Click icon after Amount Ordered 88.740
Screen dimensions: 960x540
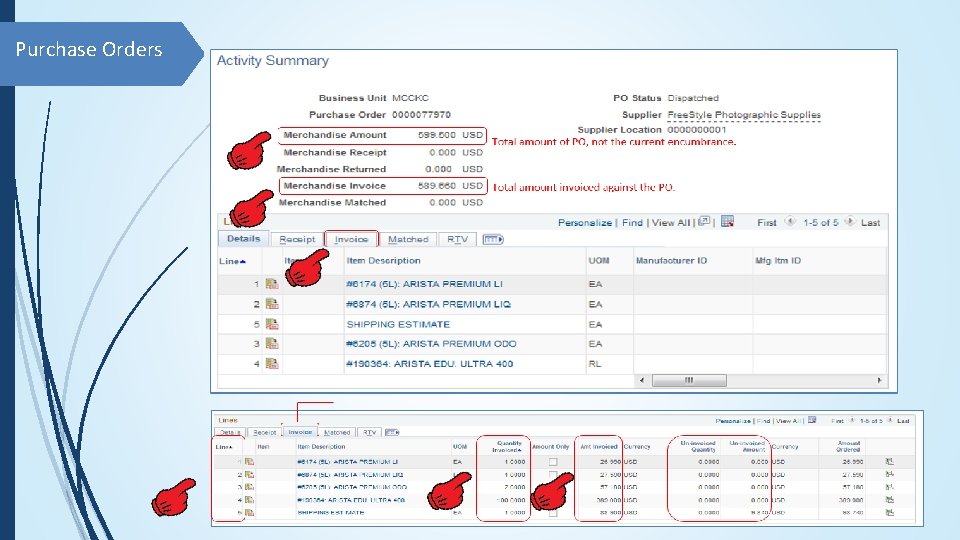[890, 512]
